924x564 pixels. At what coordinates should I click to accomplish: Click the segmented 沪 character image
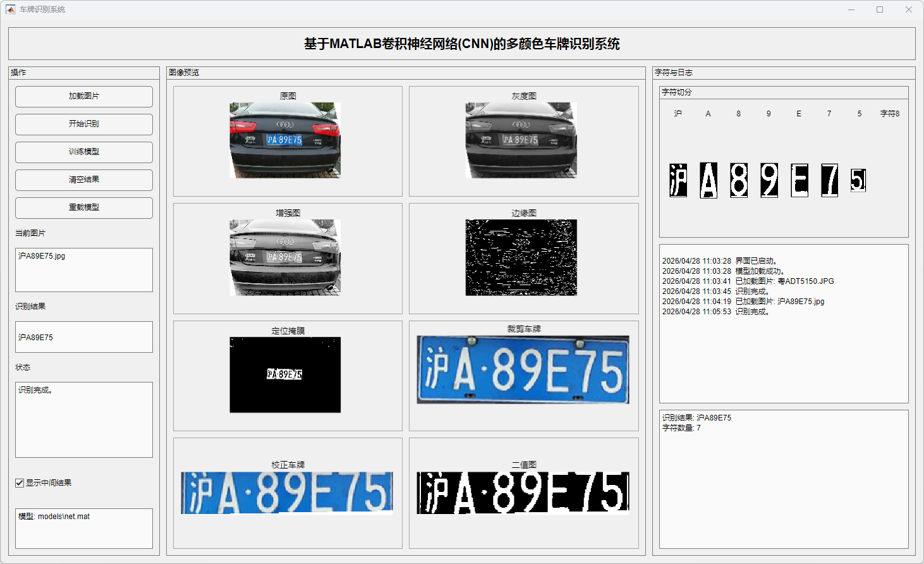tap(678, 180)
